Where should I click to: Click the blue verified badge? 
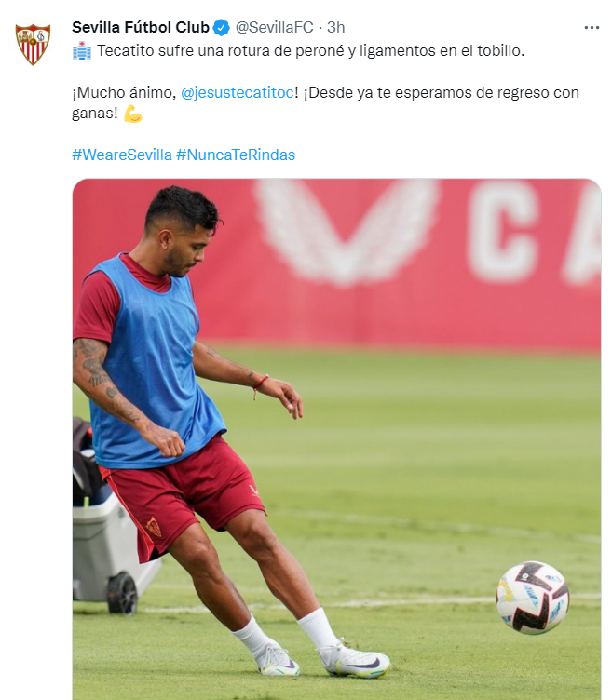[x=221, y=28]
